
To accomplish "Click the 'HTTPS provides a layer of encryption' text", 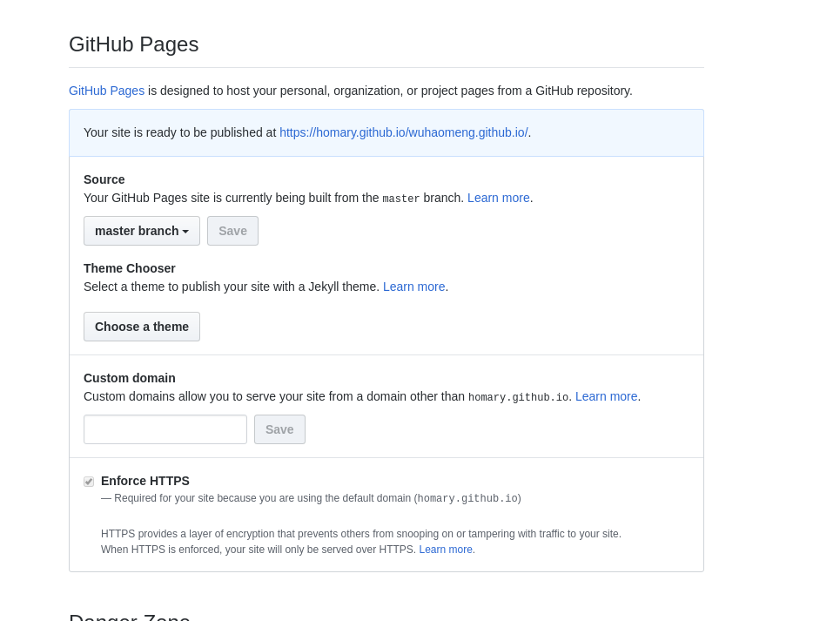I will [361, 534].
